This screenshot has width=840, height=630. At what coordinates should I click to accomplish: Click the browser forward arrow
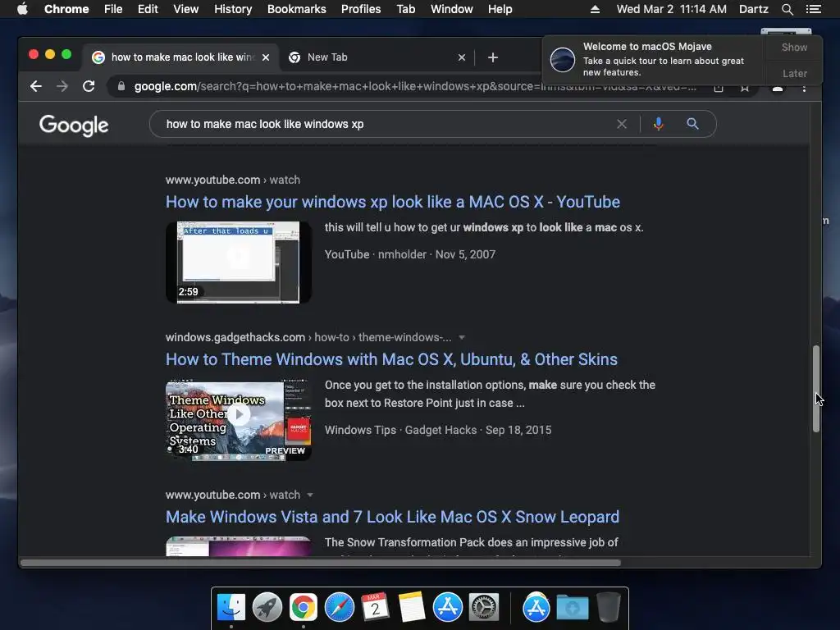(62, 86)
